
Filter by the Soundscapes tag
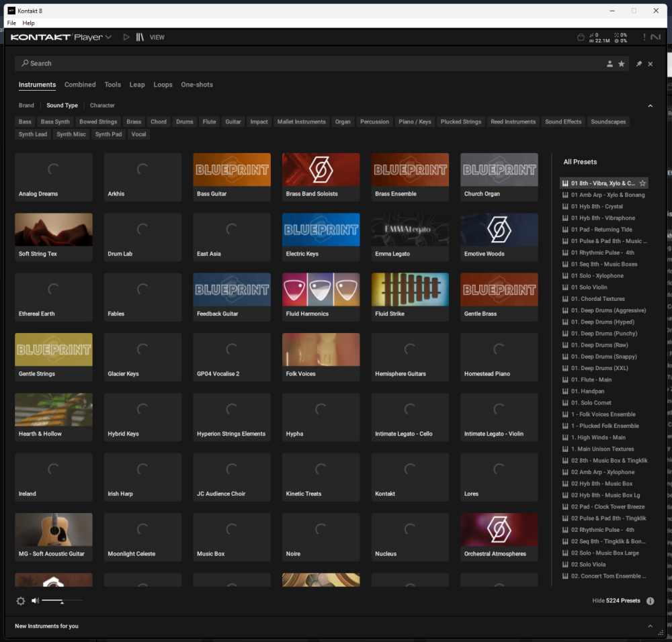click(608, 122)
